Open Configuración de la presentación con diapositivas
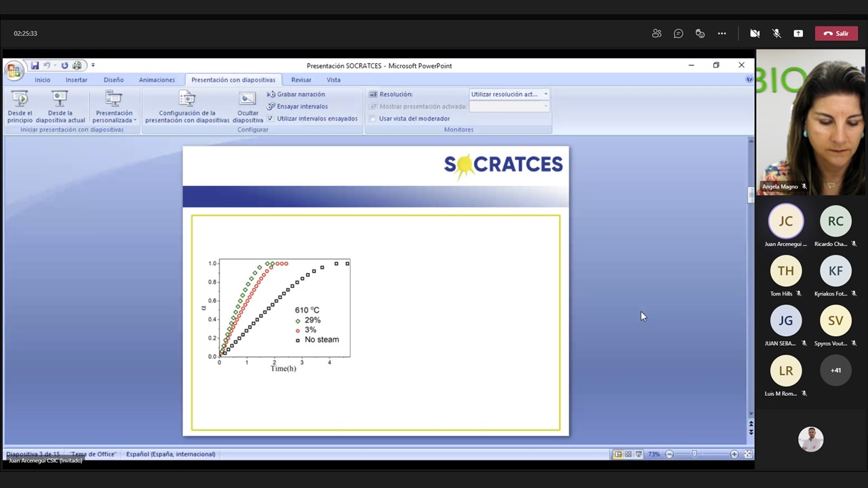The height and width of the screenshot is (488, 868). pos(187,107)
